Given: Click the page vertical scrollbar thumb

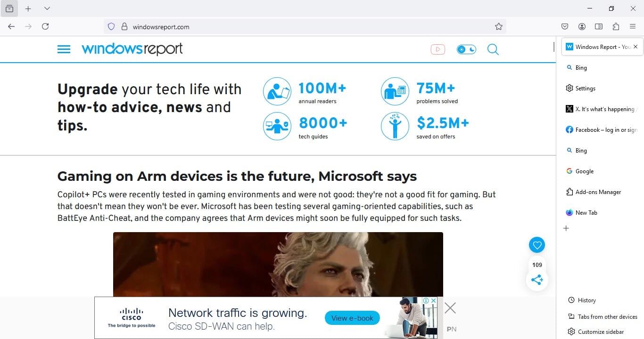Looking at the screenshot, I should pos(553,47).
